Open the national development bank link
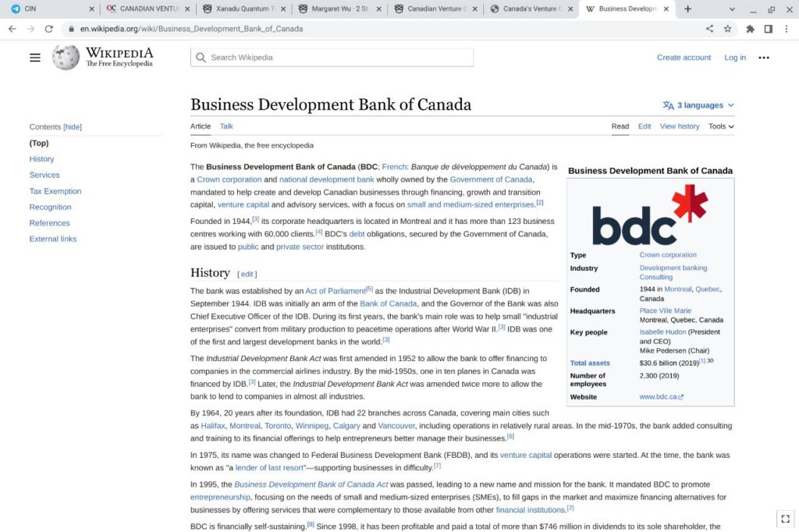 (327, 179)
